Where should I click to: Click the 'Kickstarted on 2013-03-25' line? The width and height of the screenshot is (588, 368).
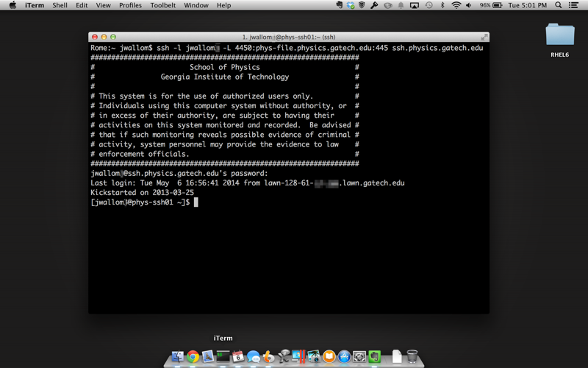(x=142, y=193)
